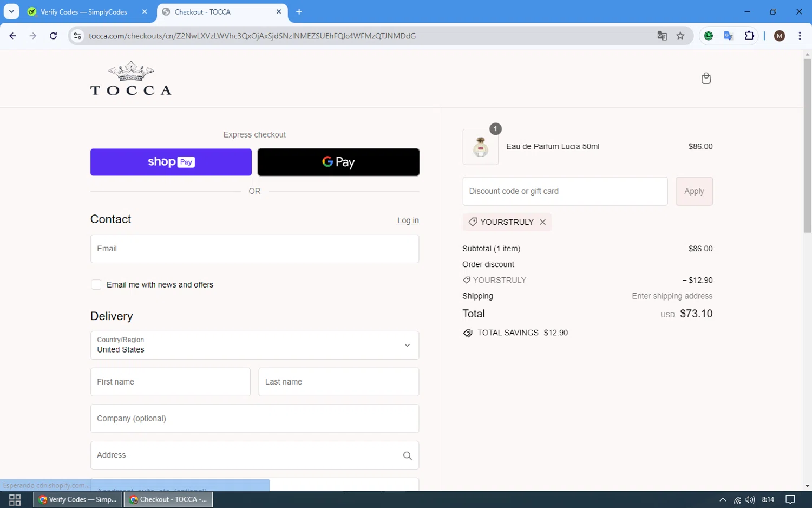
Task: Open a new browser tab
Action: pos(299,11)
